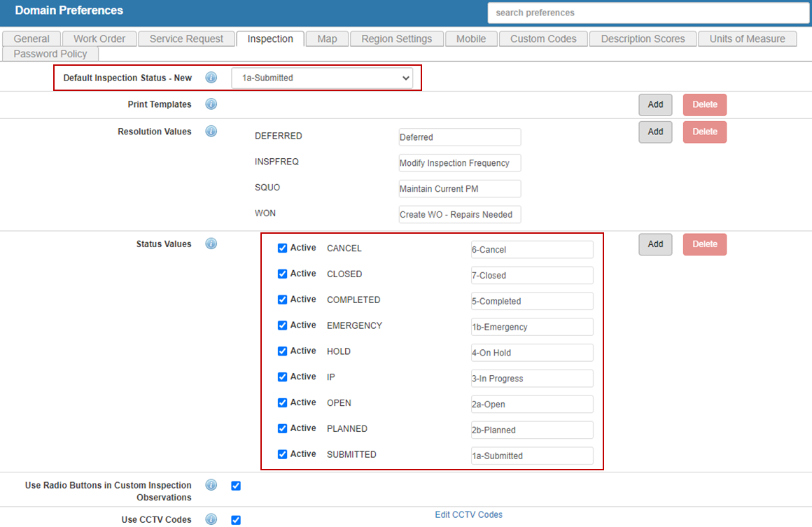Click info icon next to Use CCTV Codes

(x=211, y=519)
